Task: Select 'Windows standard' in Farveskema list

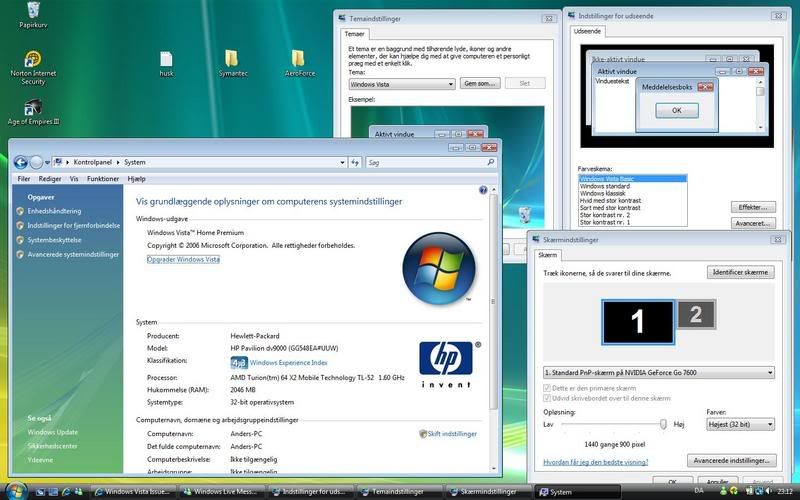Action: pyautogui.click(x=605, y=186)
